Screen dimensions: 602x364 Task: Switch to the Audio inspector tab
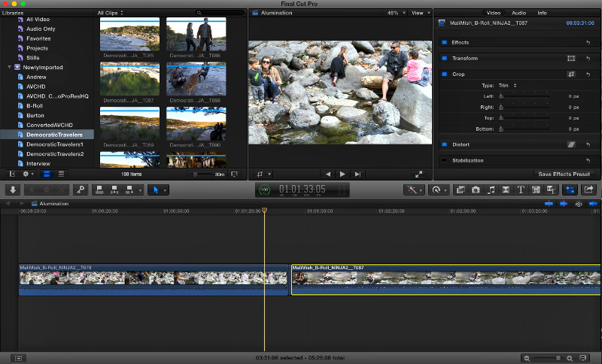518,13
